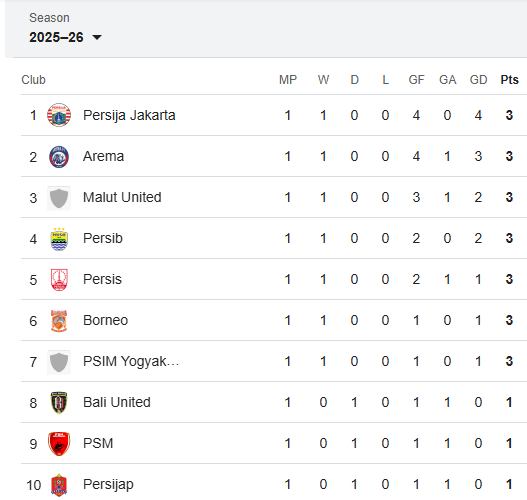Click the Borneo orange club logo

coord(59,321)
